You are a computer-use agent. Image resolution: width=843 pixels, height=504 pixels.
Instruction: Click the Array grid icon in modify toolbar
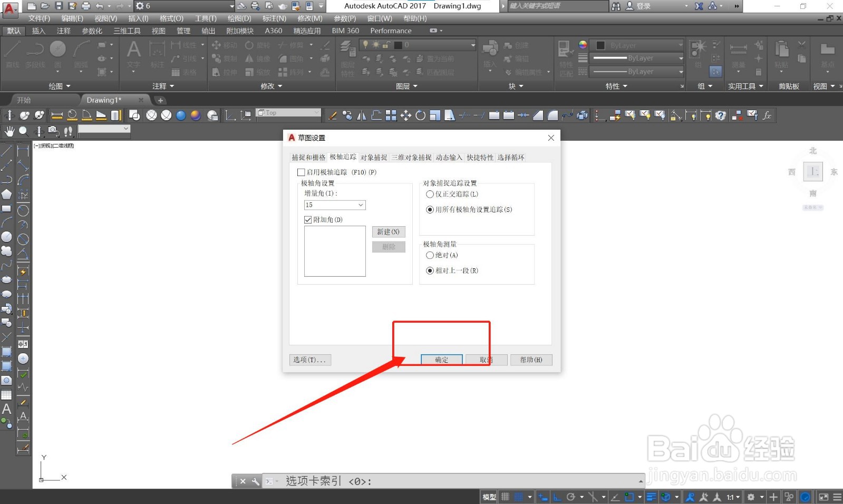point(391,115)
